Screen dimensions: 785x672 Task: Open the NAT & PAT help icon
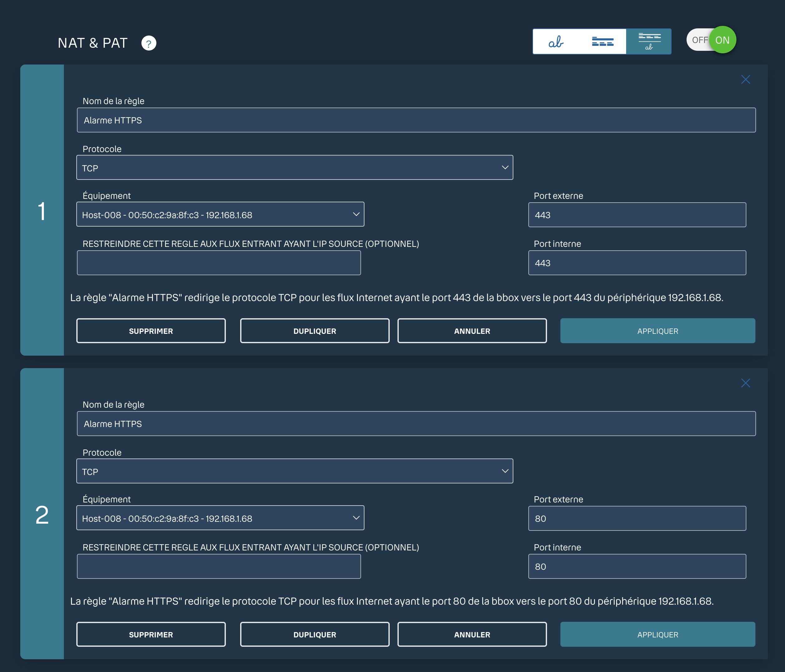(x=149, y=43)
